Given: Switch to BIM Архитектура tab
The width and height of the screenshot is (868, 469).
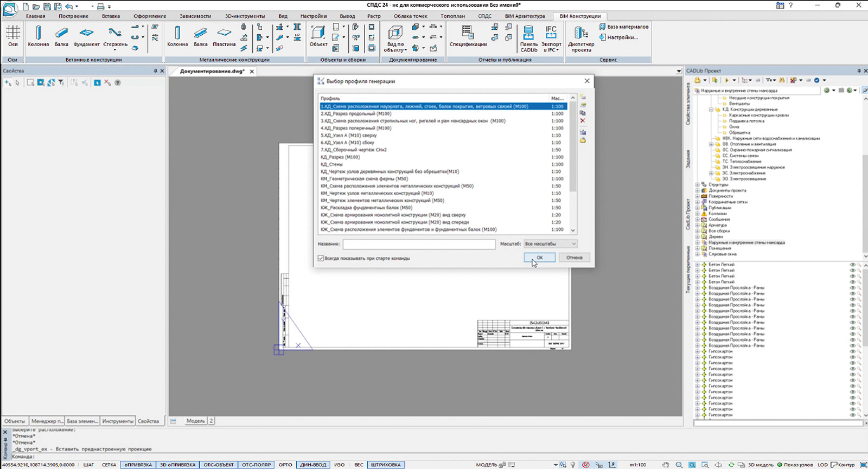Looking at the screenshot, I should point(525,16).
